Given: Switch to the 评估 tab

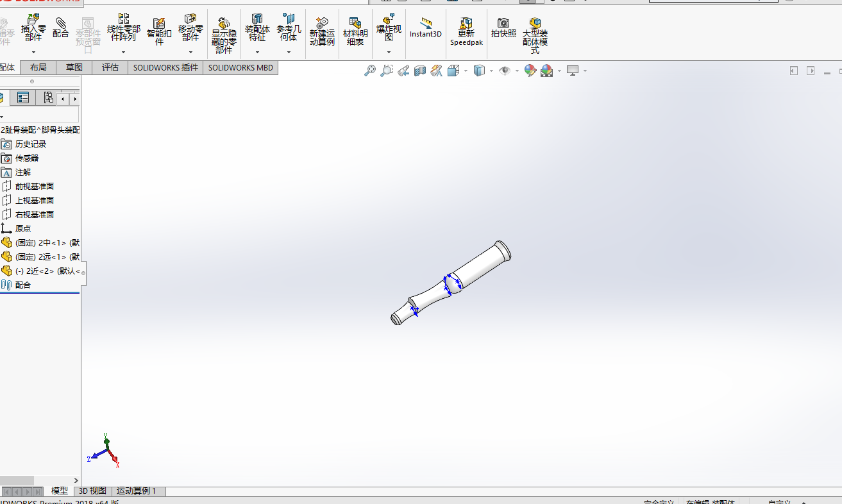Looking at the screenshot, I should click(110, 67).
